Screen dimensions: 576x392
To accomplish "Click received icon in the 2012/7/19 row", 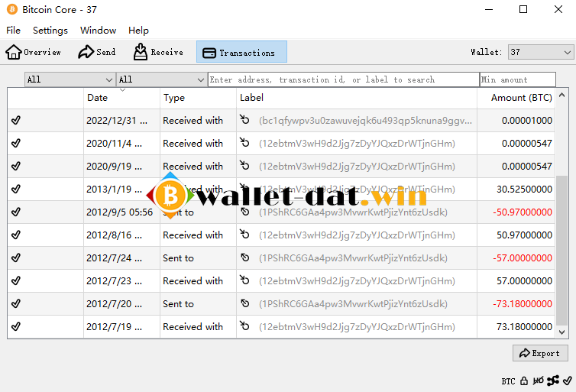I will [244, 326].
